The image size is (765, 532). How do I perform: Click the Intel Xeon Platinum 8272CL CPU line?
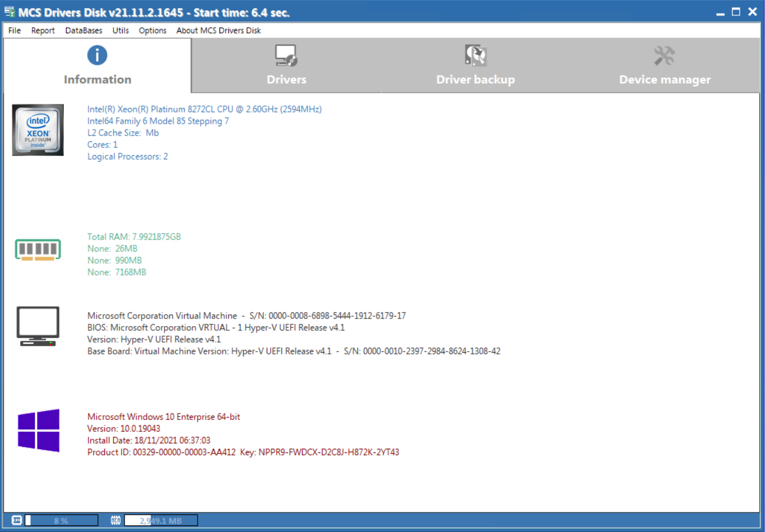[205, 109]
